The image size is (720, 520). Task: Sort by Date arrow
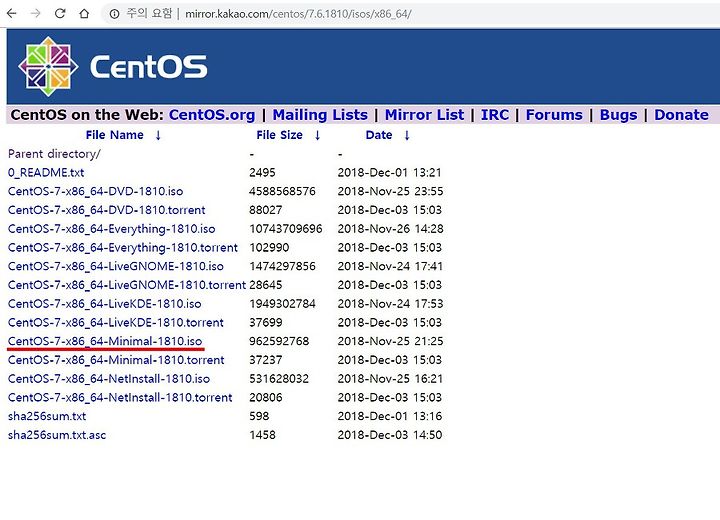(407, 135)
